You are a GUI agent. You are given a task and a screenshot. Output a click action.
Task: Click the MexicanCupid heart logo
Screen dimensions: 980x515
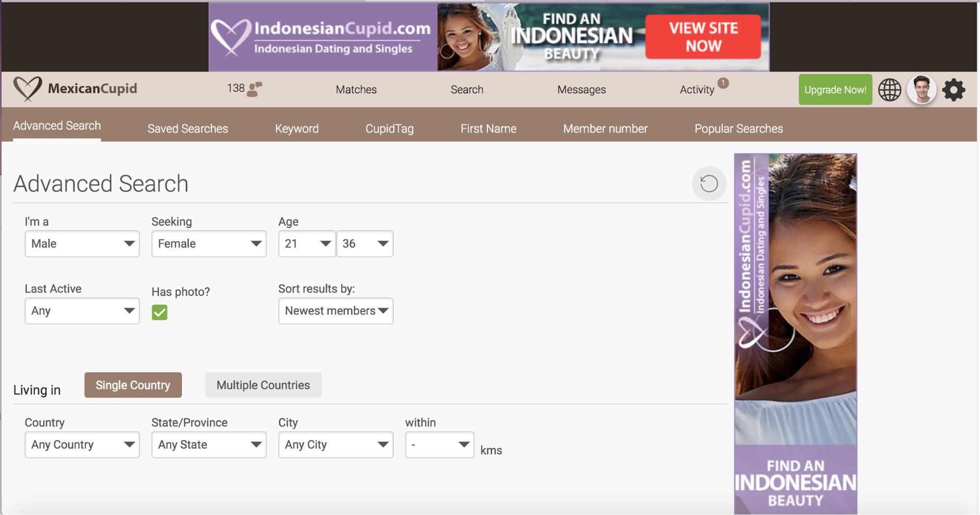click(x=27, y=89)
